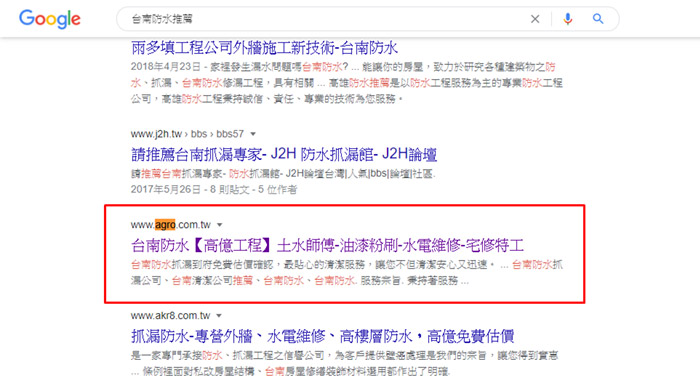Screen dimensions: 700x380
Task: Click the 2017年5月26日 posts info line
Action: (214, 190)
